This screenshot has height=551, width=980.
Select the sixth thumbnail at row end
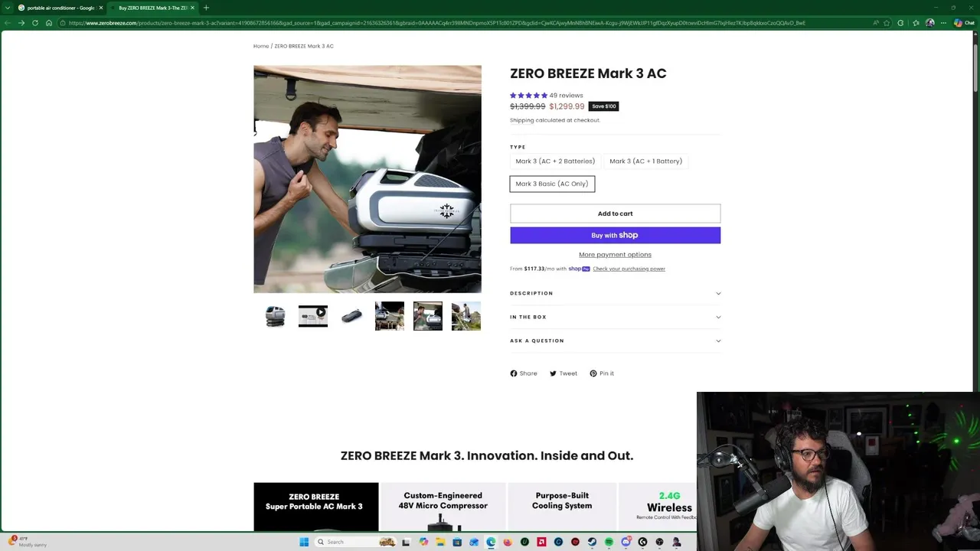[466, 316]
